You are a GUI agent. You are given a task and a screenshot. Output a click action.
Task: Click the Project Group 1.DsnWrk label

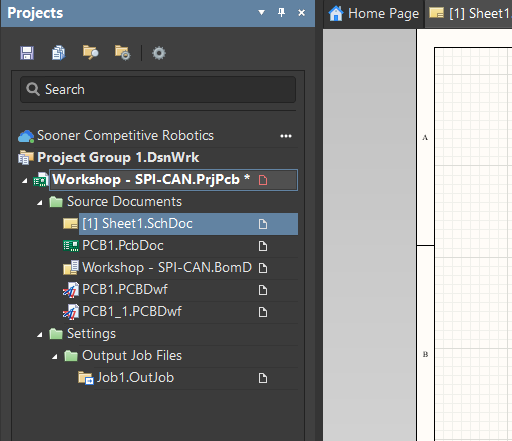coord(118,157)
